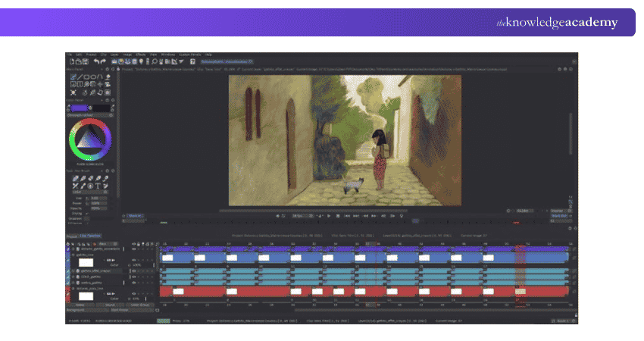
Task: Click the red record icon in timeline header
Action: [x=94, y=244]
